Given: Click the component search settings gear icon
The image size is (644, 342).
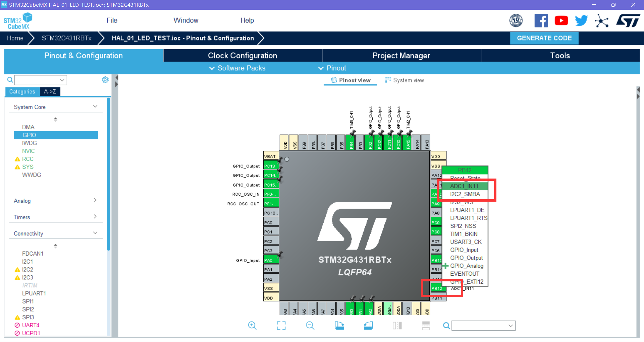Looking at the screenshot, I should pos(105,80).
